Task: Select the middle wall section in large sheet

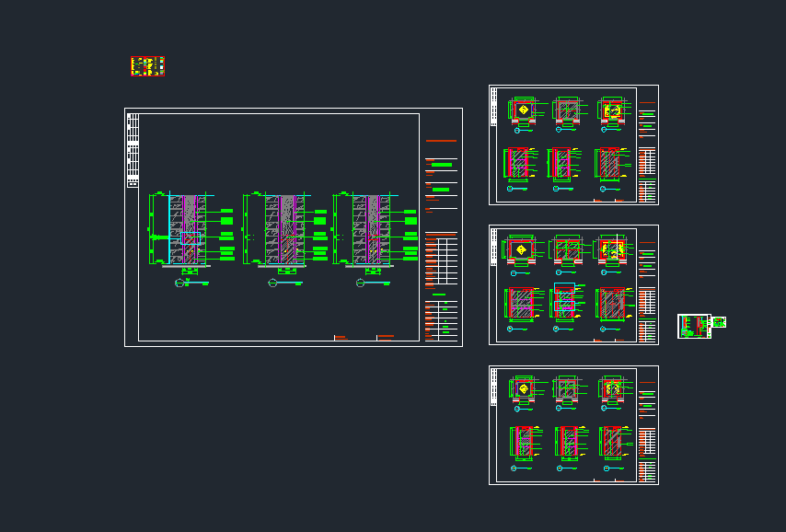Action: [x=282, y=232]
